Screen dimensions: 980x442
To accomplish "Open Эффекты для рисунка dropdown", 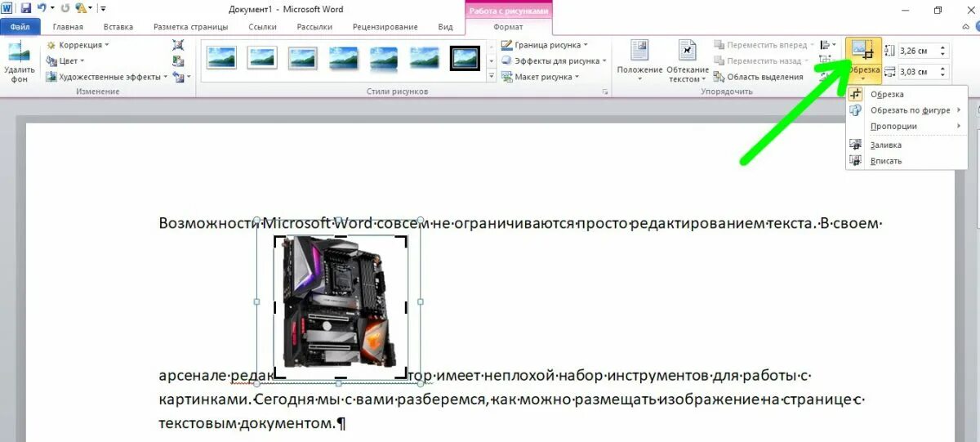I will tap(555, 60).
